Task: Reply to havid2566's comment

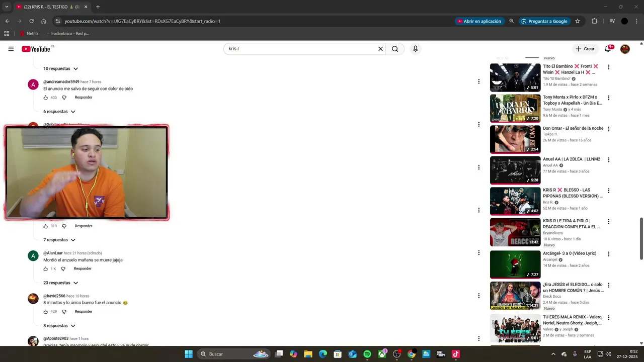Action: [84, 312]
